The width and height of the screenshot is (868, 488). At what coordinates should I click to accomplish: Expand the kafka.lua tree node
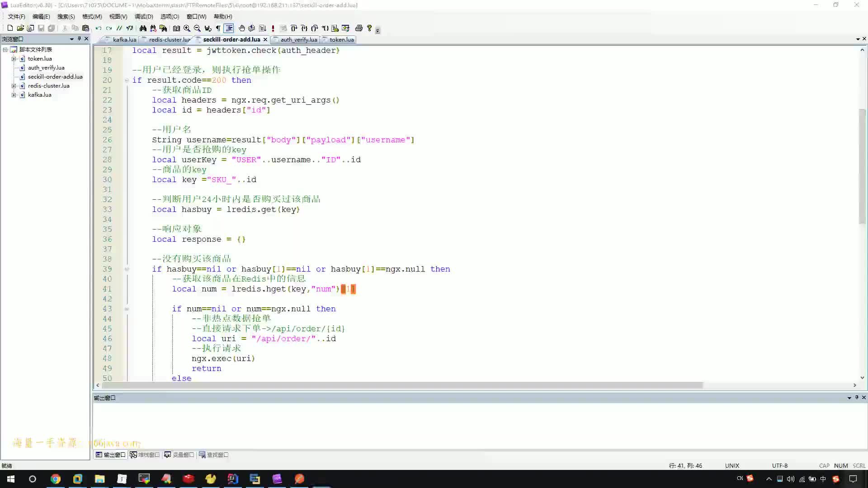coord(14,94)
